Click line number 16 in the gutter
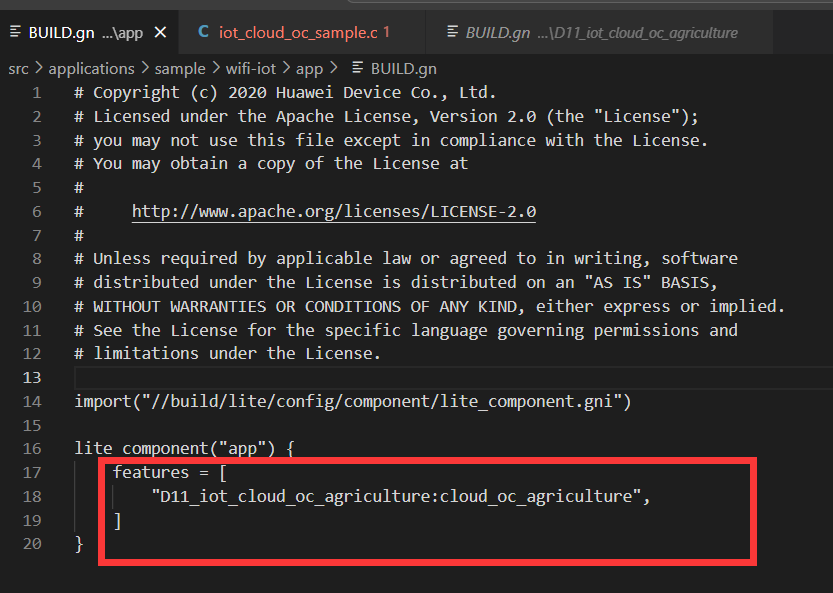 (x=31, y=449)
